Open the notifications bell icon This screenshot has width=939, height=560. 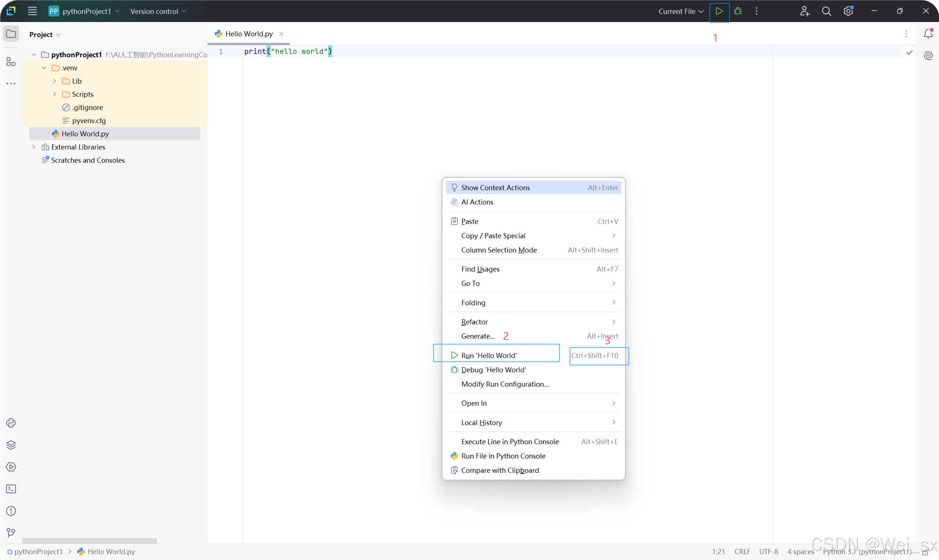[x=928, y=34]
